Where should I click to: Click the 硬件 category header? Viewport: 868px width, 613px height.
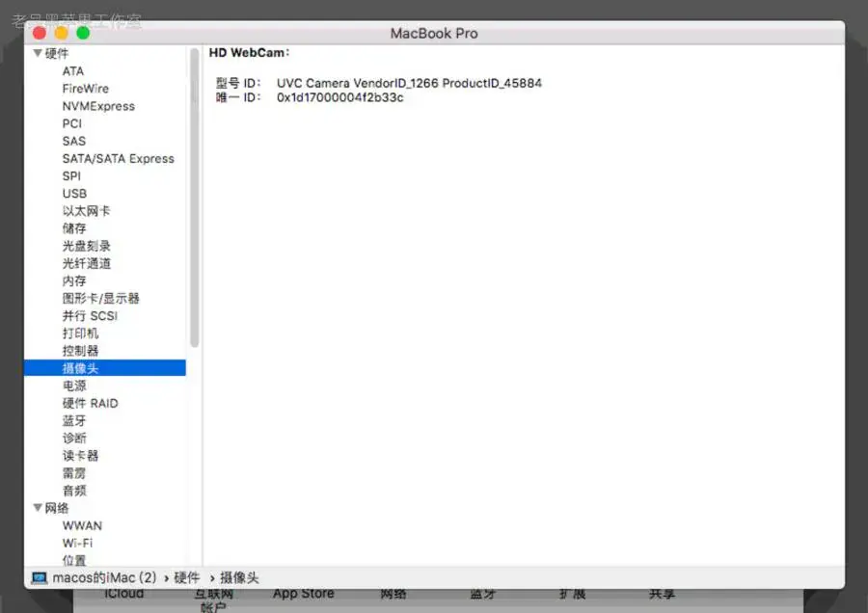click(57, 53)
